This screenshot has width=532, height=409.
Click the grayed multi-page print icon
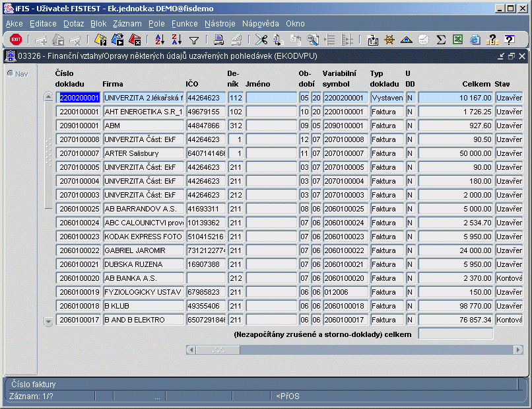click(236, 40)
